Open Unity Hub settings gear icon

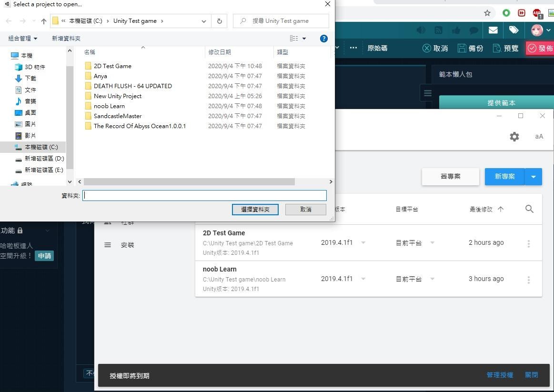tap(514, 136)
